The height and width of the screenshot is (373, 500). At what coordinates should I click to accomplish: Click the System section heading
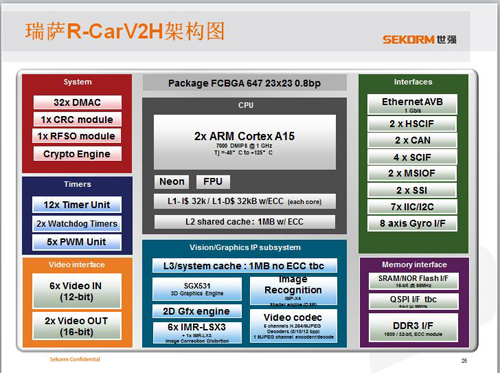pyautogui.click(x=77, y=82)
